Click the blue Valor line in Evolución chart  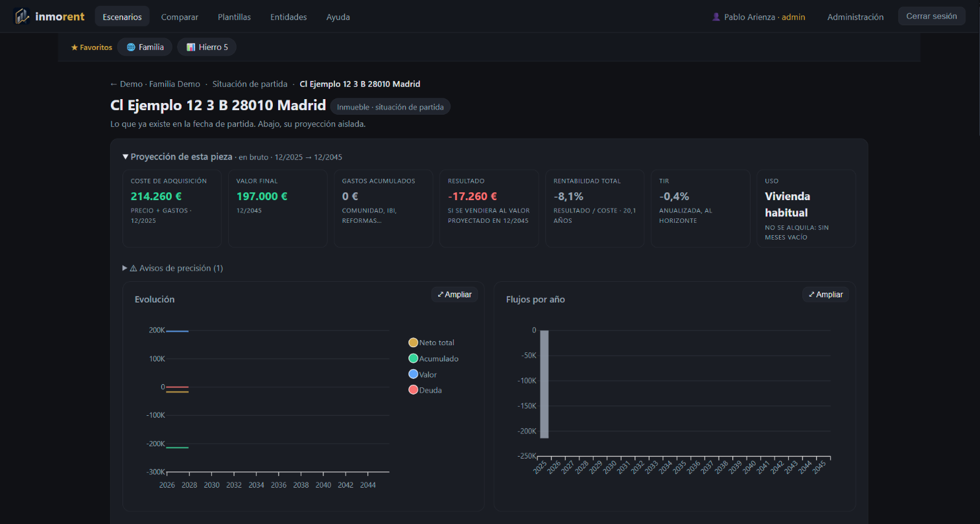[178, 331]
